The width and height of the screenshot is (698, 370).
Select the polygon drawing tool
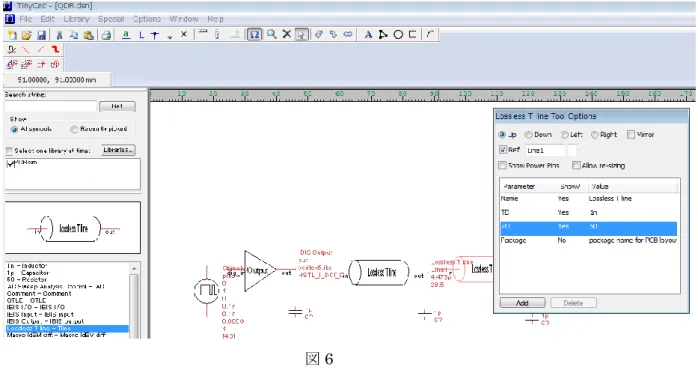[x=383, y=35]
